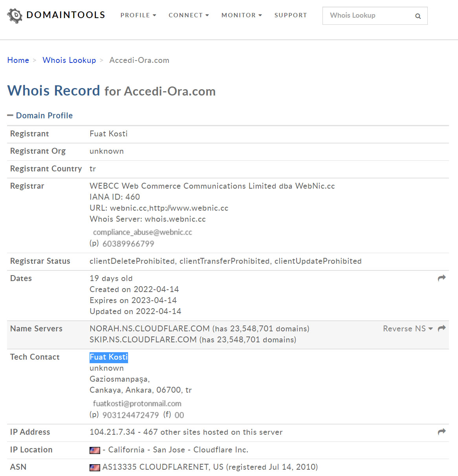Image resolution: width=458 pixels, height=476 pixels.
Task: Click the WEBCC Web Commerce Communications registrar text
Action: coord(212,186)
